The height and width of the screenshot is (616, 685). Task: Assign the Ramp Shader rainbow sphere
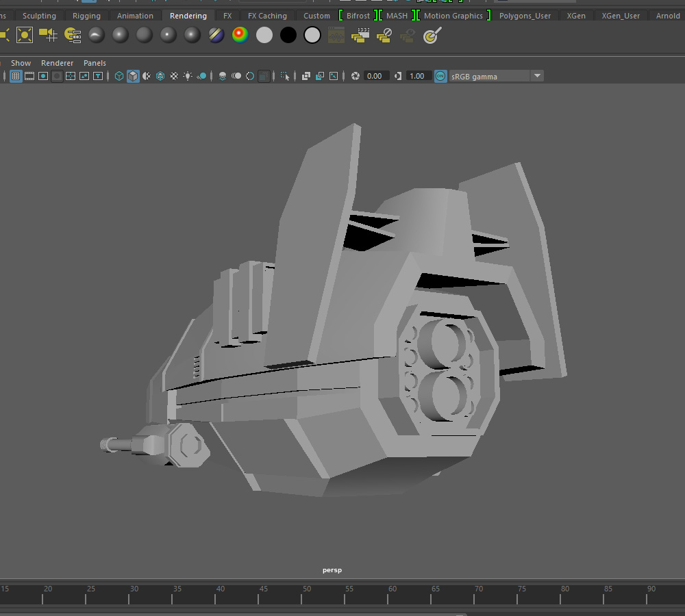(x=240, y=35)
